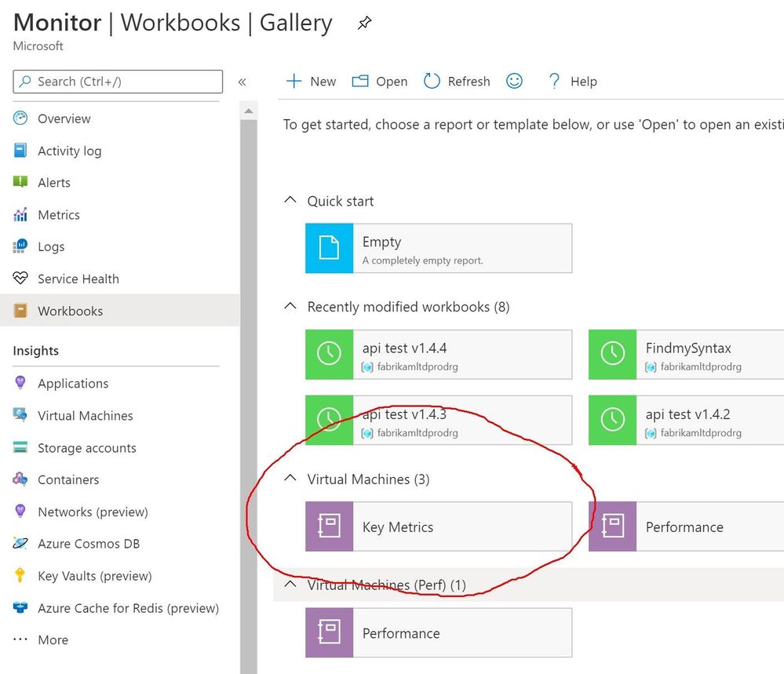Click the sidebar vertical scrollbar track
The width and height of the screenshot is (784, 674).
pos(249,395)
